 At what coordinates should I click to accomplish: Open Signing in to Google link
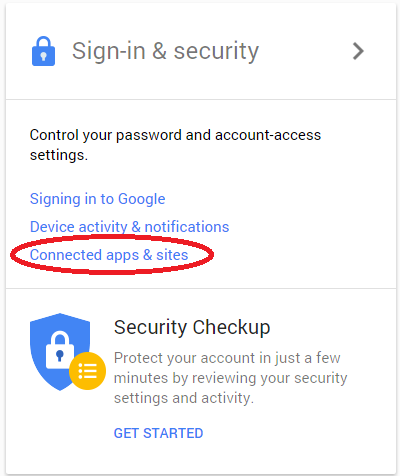point(97,199)
